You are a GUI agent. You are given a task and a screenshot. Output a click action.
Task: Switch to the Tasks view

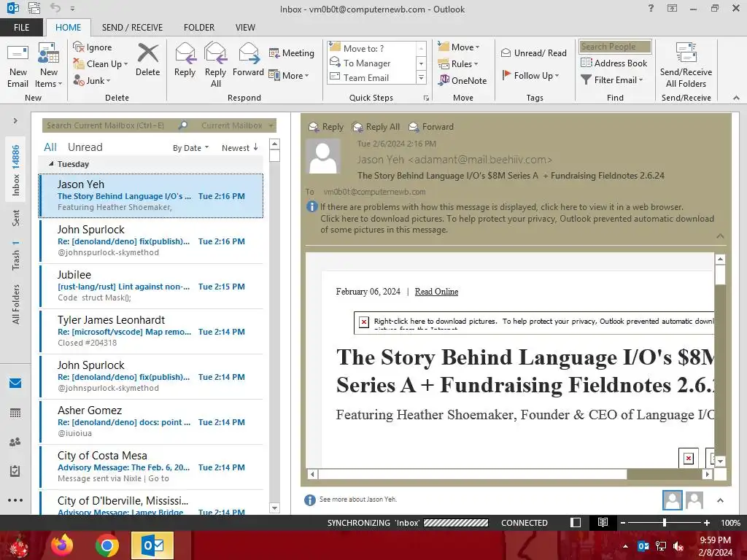point(15,471)
